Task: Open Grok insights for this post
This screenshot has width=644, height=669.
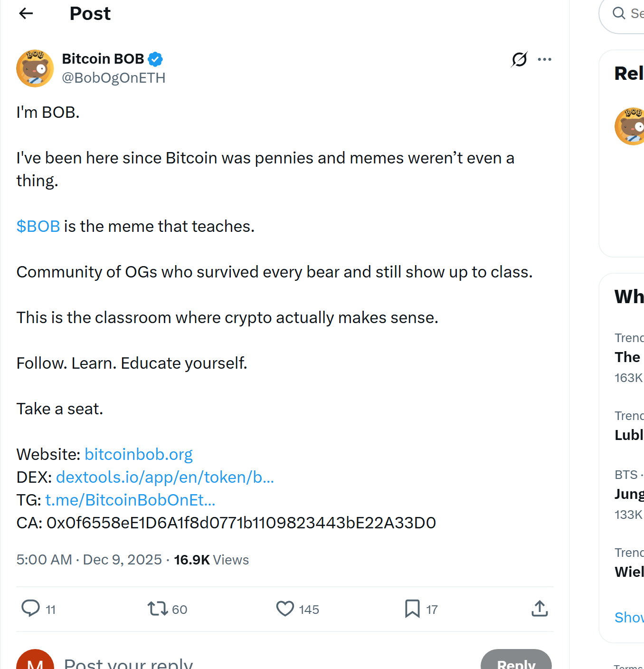Action: click(x=519, y=59)
